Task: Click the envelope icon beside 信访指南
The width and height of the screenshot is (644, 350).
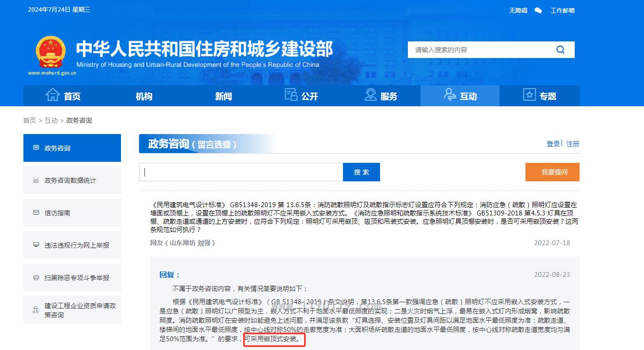Action: point(36,213)
